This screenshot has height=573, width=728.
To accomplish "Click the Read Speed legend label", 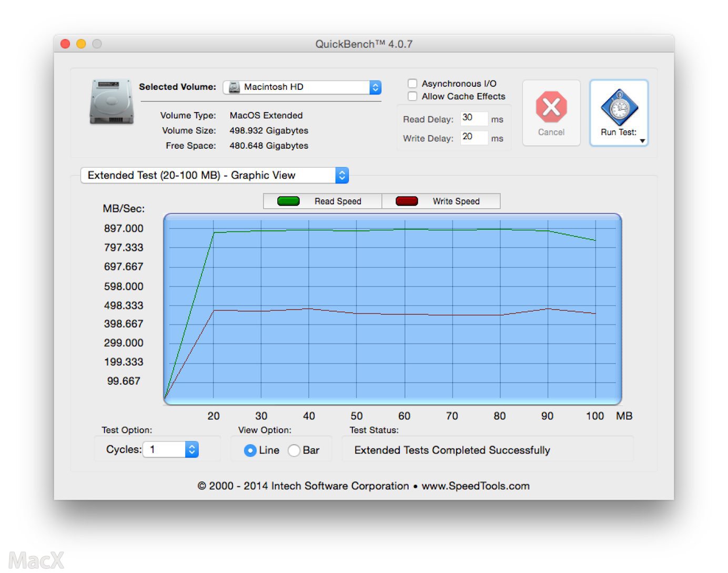I will 338,201.
